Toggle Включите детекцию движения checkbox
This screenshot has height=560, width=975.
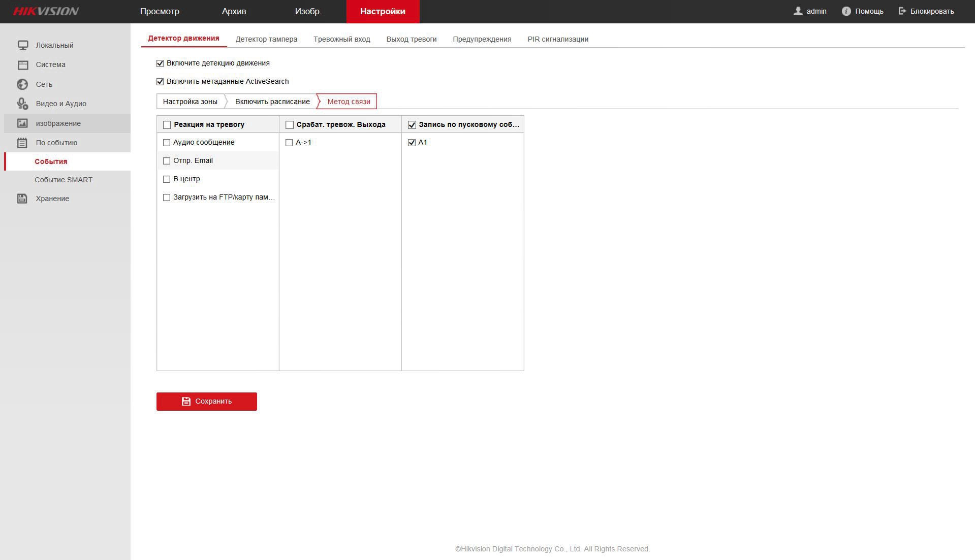pos(160,63)
